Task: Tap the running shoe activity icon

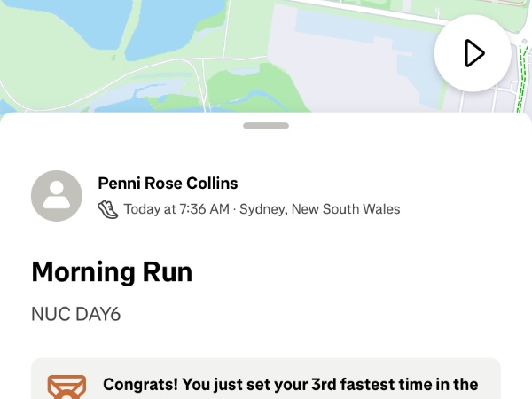Action: [x=107, y=209]
